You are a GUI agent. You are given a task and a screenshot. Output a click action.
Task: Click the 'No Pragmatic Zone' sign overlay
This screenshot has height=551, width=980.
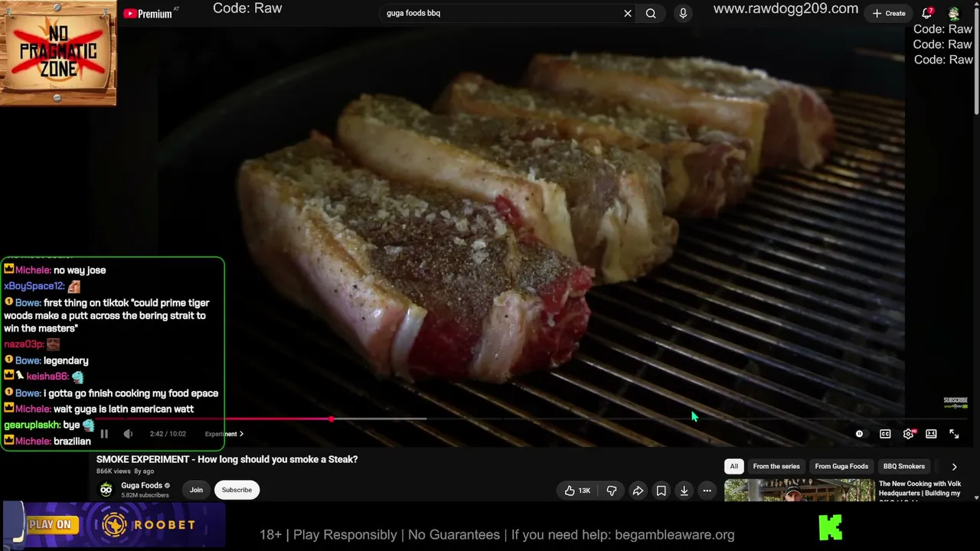click(58, 53)
